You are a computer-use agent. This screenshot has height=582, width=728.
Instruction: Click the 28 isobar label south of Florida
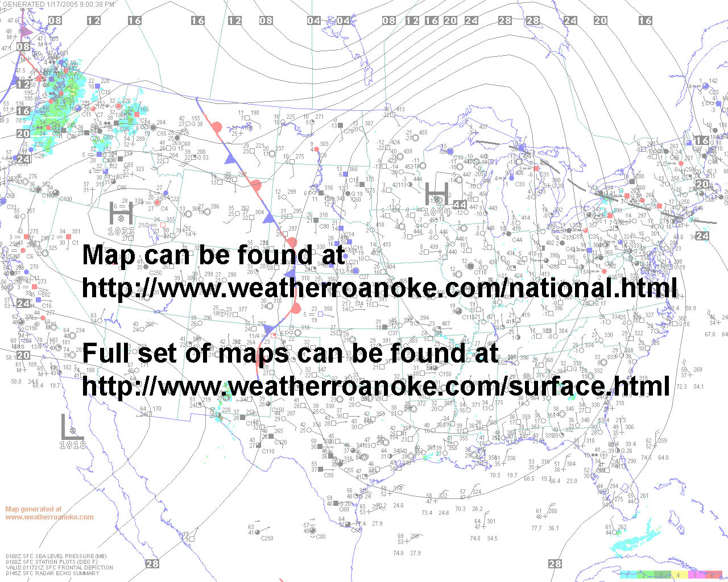(555, 564)
